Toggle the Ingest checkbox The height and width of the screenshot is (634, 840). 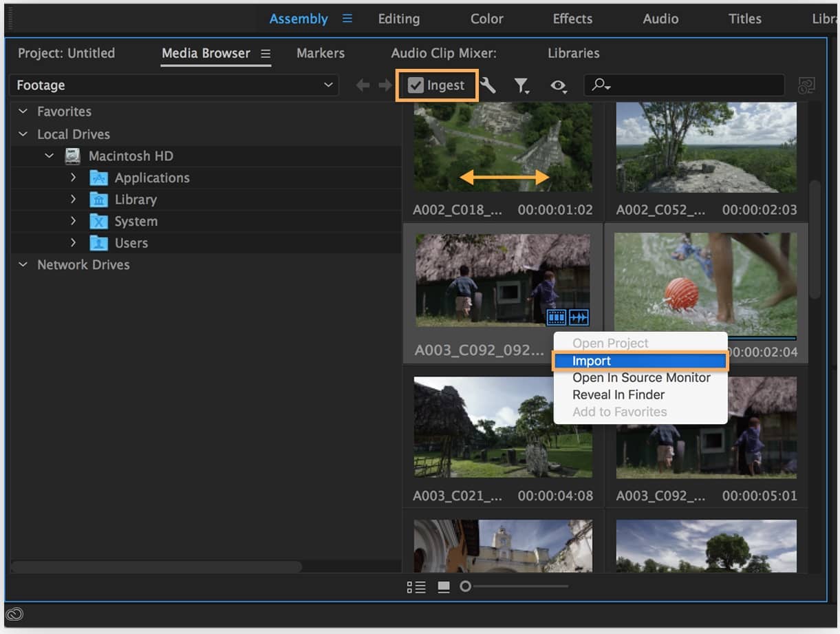click(x=416, y=85)
